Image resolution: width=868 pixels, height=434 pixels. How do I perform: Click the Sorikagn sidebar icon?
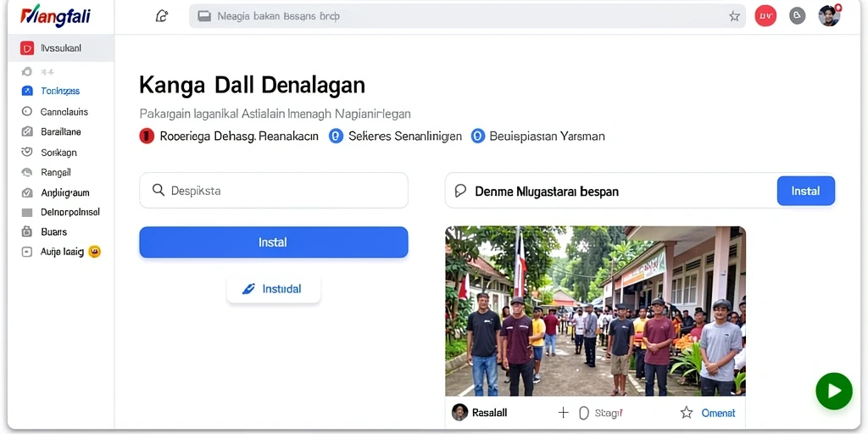pos(26,152)
